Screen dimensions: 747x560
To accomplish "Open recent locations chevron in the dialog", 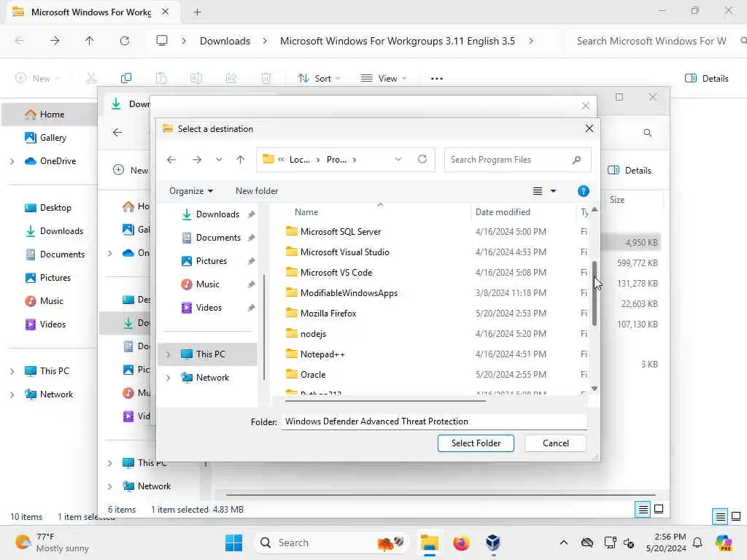I will pos(219,160).
